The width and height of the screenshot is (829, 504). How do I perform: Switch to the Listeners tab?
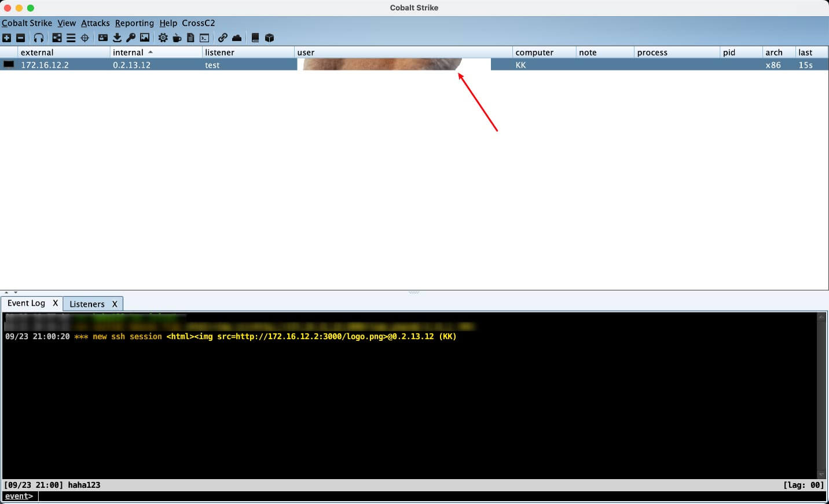click(x=87, y=304)
